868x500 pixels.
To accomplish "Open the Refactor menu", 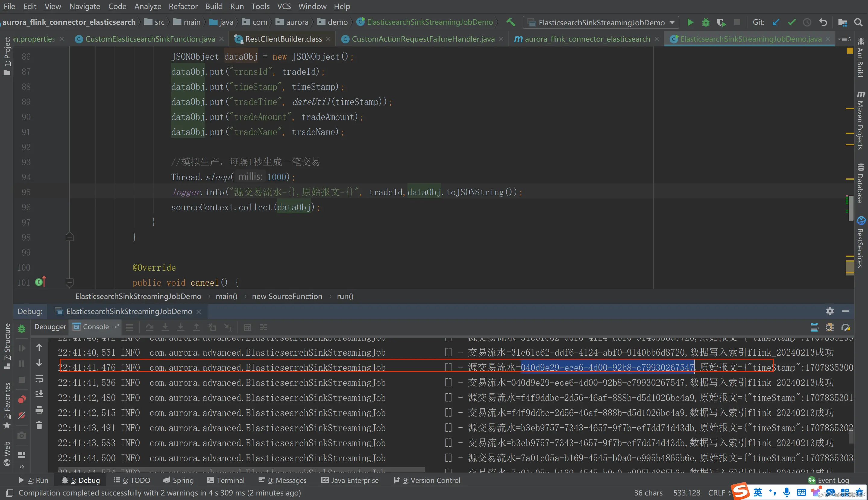I will tap(183, 7).
